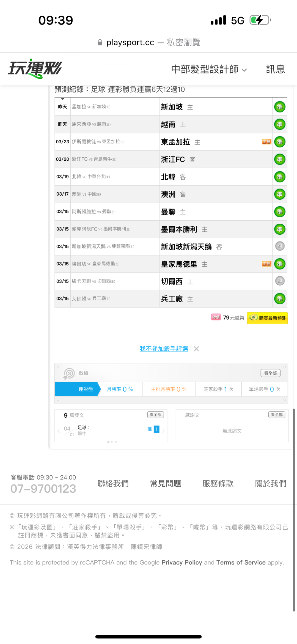Click 準 badge in 北韓 row
Image resolution: width=297 pixels, height=644 pixels.
(x=280, y=177)
